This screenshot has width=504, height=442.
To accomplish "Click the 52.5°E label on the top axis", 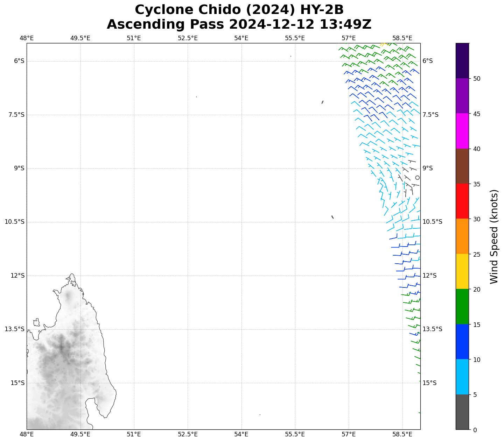I will 188,38.
